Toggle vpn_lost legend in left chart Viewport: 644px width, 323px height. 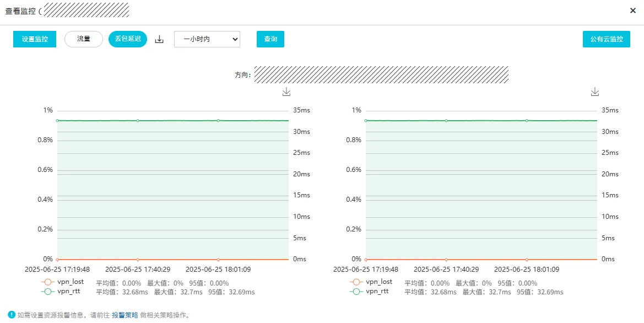[62, 282]
